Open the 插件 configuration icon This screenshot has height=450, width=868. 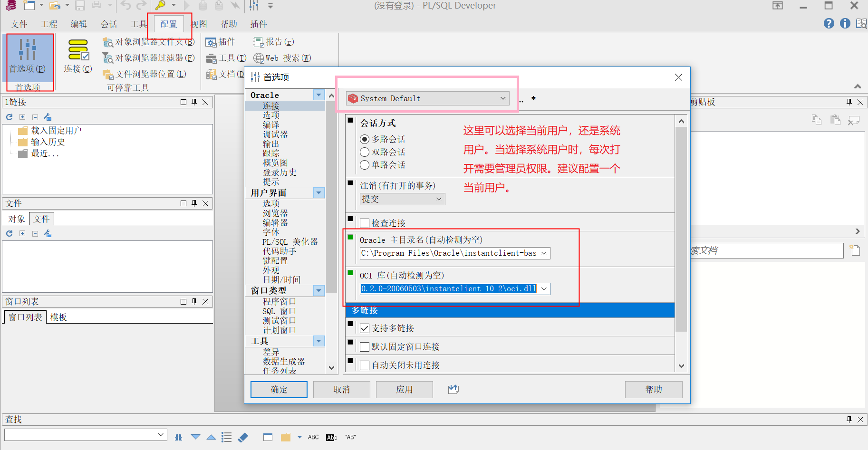coord(221,42)
